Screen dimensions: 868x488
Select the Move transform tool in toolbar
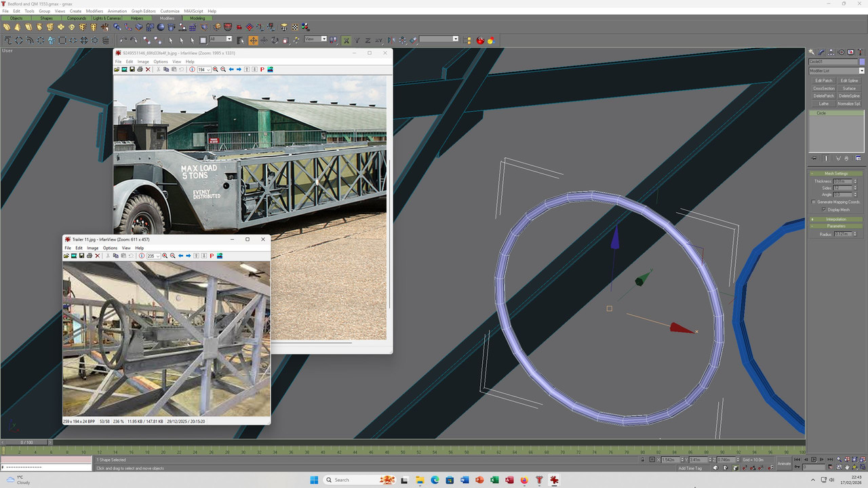[x=253, y=40]
